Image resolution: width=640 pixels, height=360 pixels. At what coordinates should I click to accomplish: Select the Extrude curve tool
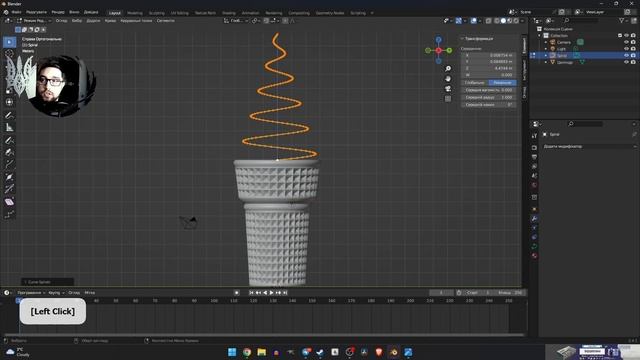[x=9, y=164]
